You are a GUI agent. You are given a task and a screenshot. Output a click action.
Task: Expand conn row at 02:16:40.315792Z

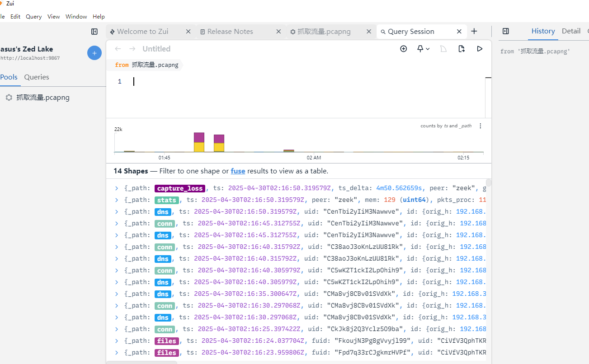pyautogui.click(x=116, y=247)
